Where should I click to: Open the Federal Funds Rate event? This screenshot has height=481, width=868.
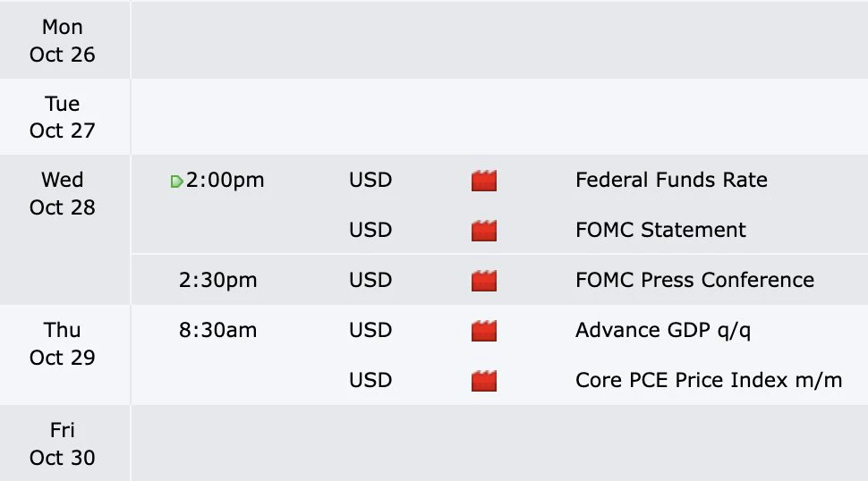click(671, 180)
